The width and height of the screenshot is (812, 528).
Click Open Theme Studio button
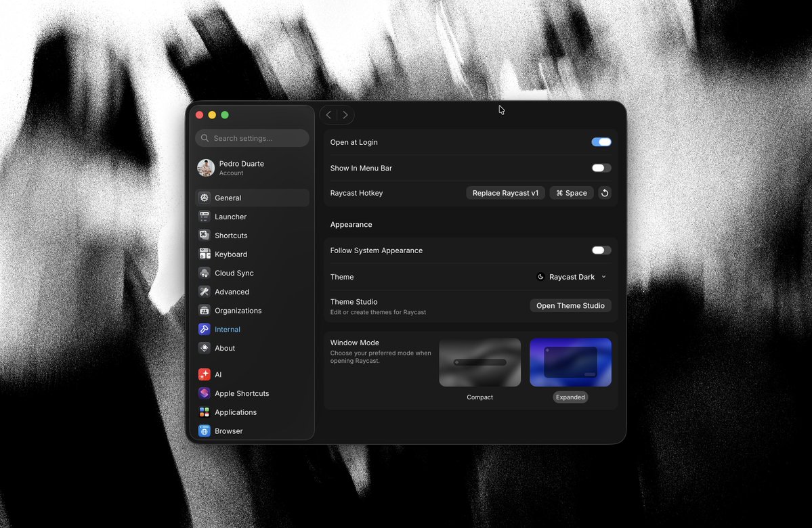coord(570,305)
